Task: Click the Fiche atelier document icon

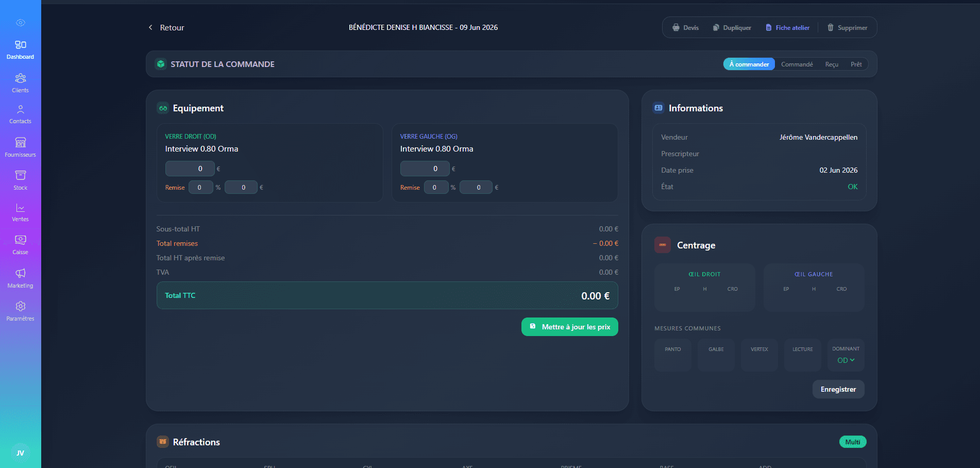Action: click(768, 28)
